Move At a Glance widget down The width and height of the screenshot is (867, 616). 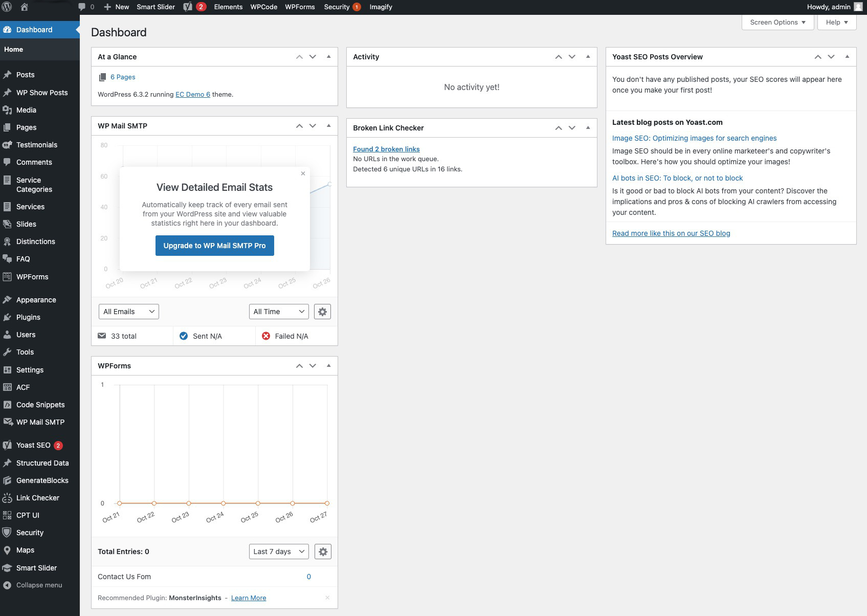click(x=313, y=57)
